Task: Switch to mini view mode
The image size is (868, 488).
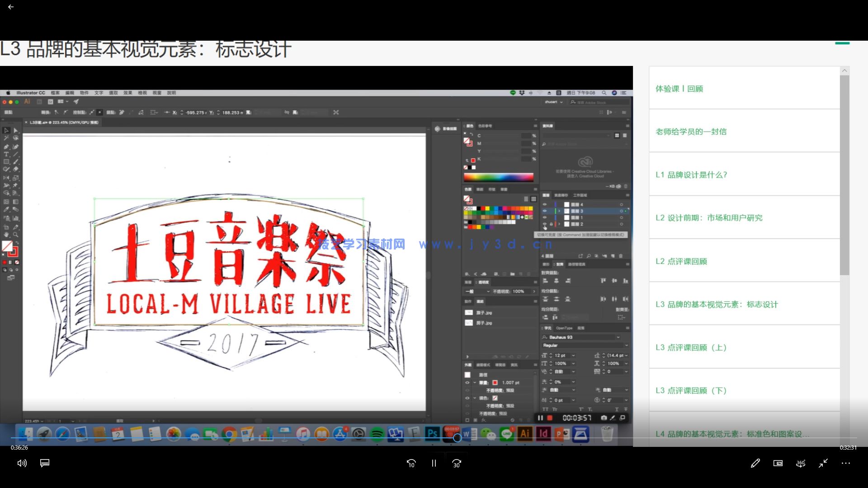Action: [x=778, y=463]
